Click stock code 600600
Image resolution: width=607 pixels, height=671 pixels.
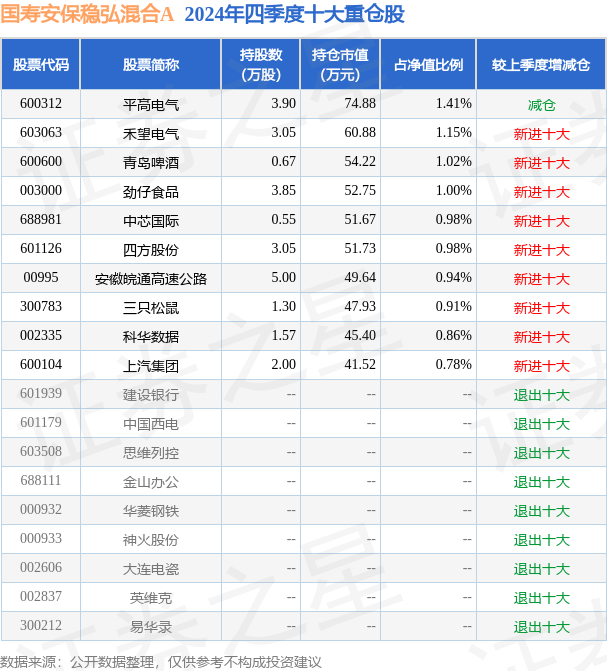[41, 162]
